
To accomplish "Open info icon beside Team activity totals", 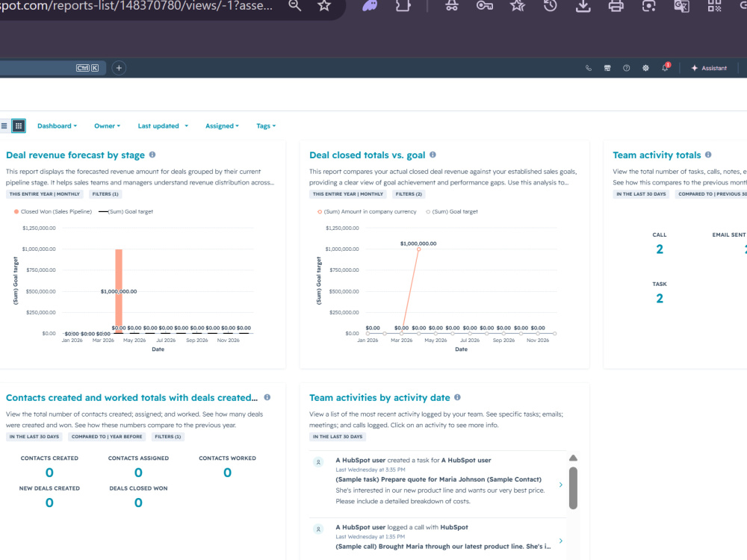I will [x=708, y=155].
